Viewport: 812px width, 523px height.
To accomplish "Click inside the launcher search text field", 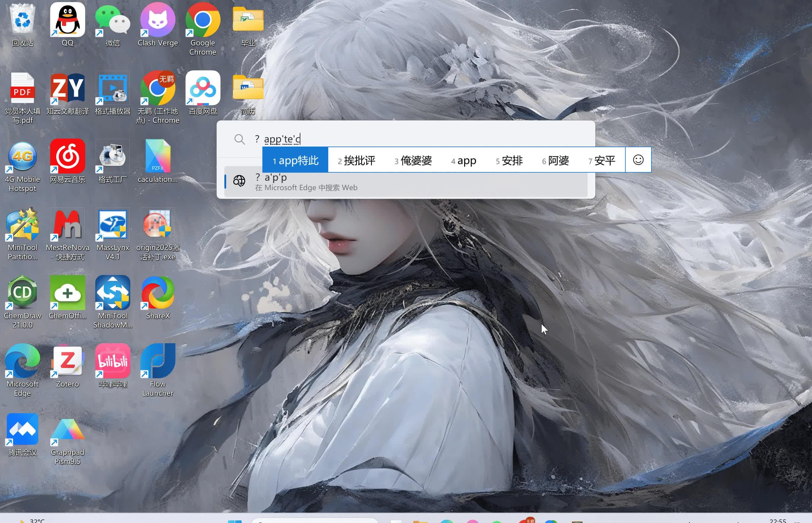I will point(421,139).
